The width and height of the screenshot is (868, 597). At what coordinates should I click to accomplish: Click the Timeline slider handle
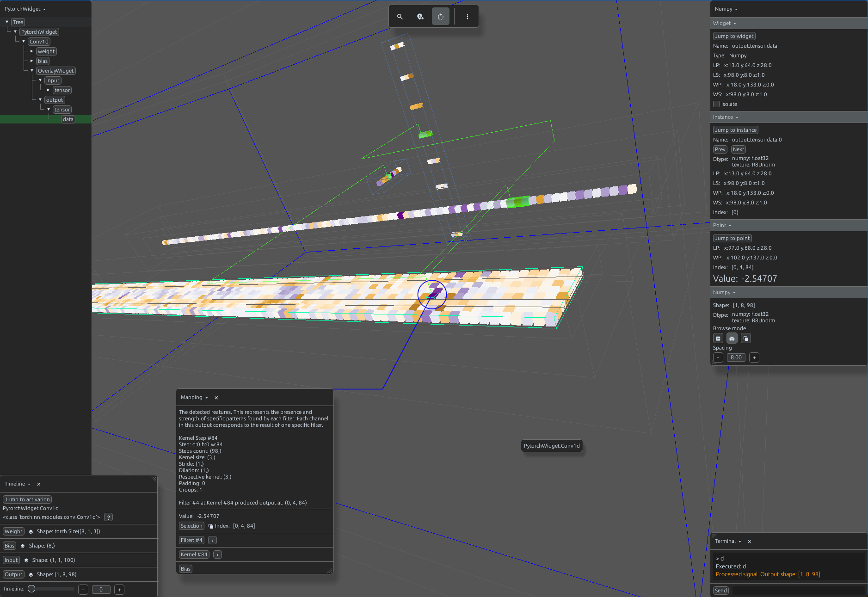click(x=31, y=589)
